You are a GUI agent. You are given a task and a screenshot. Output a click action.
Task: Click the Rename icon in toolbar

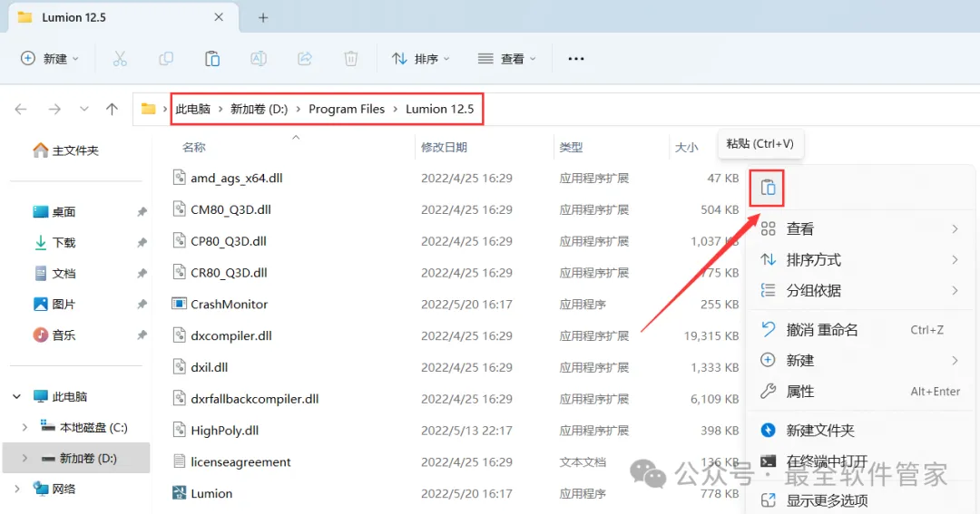(x=258, y=59)
